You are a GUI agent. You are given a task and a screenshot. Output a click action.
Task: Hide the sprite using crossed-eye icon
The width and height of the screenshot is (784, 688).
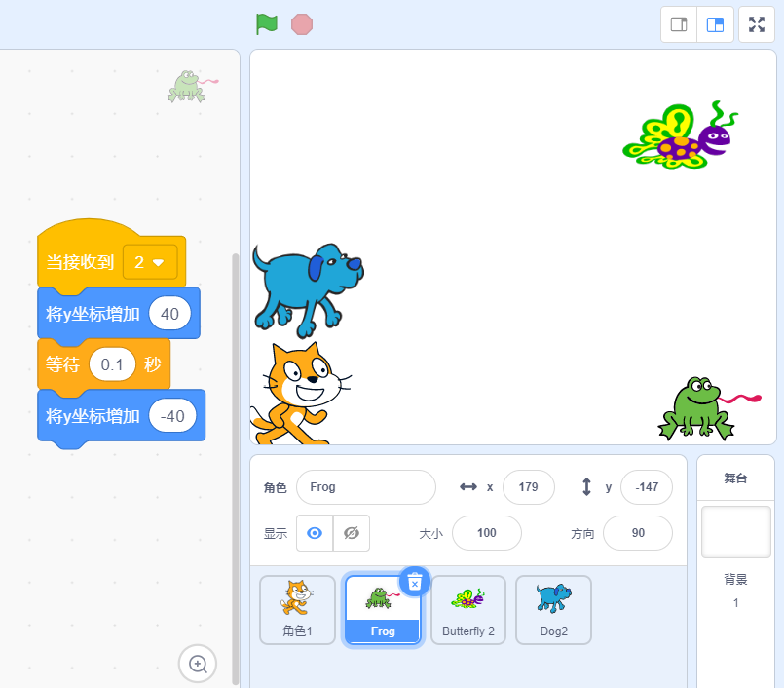click(352, 533)
